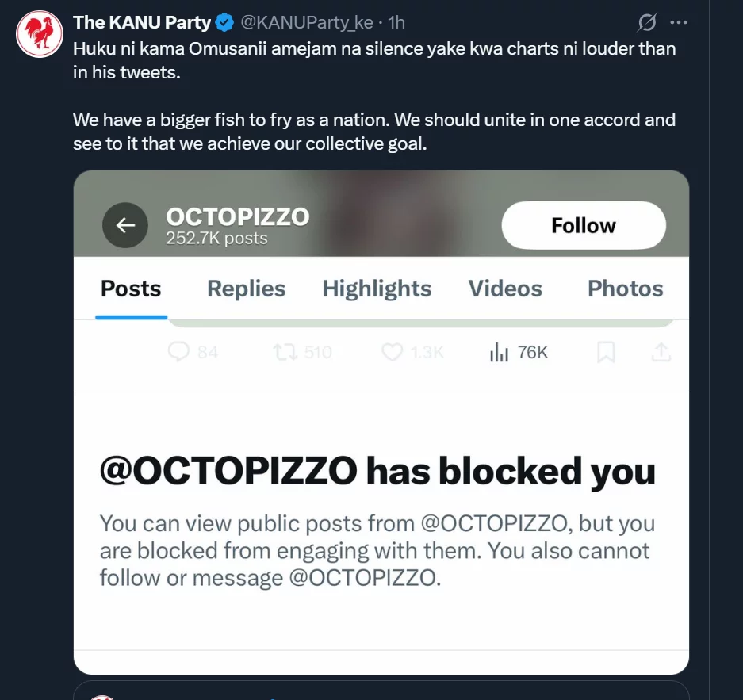
Task: Open The KANU Party profile name
Action: point(141,22)
